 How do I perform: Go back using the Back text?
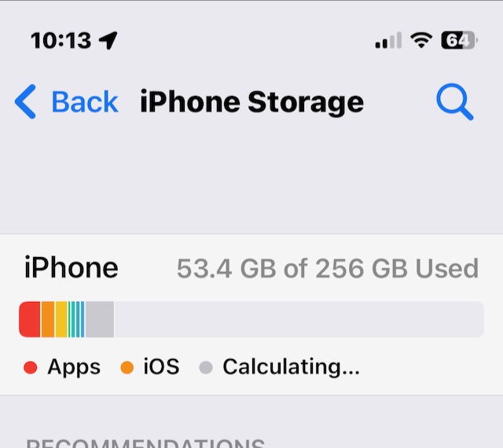point(85,102)
